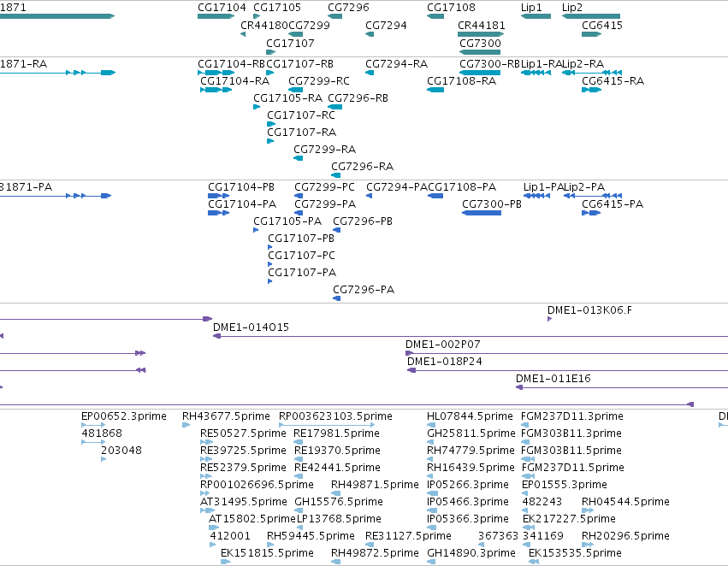Screen dimensions: 728x566
Task: Click the CG17108 gene label
Action: click(x=452, y=8)
